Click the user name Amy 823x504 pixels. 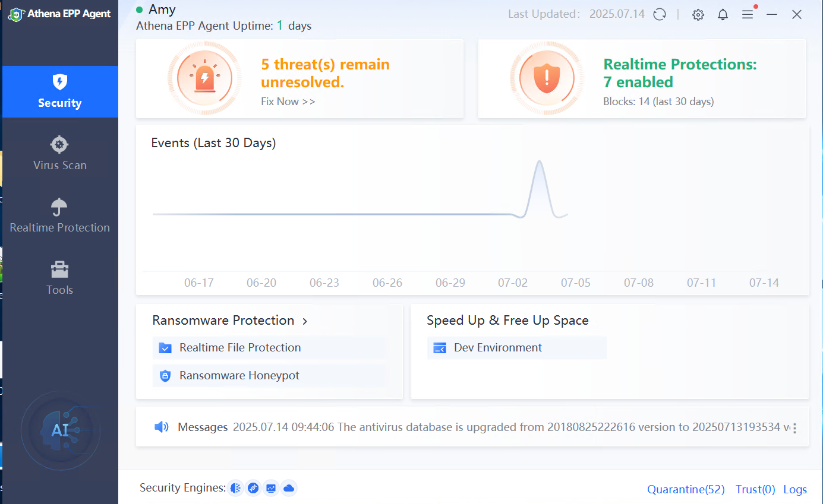pyautogui.click(x=162, y=9)
